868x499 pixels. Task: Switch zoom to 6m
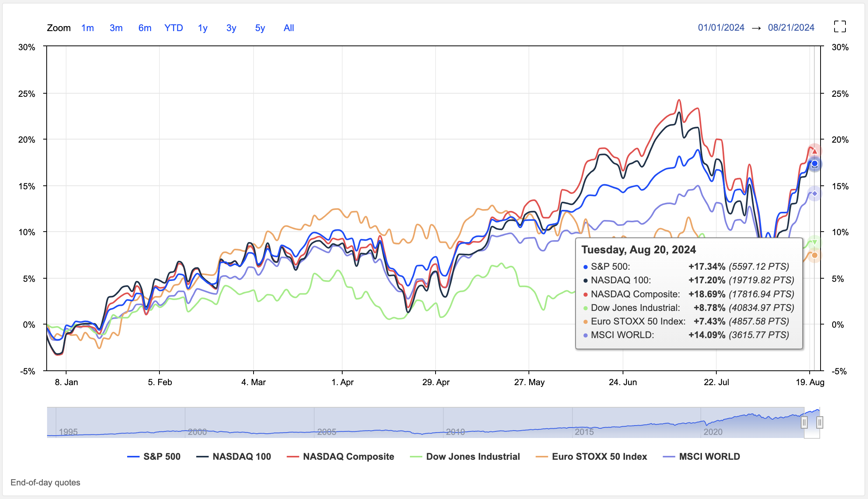pos(145,28)
